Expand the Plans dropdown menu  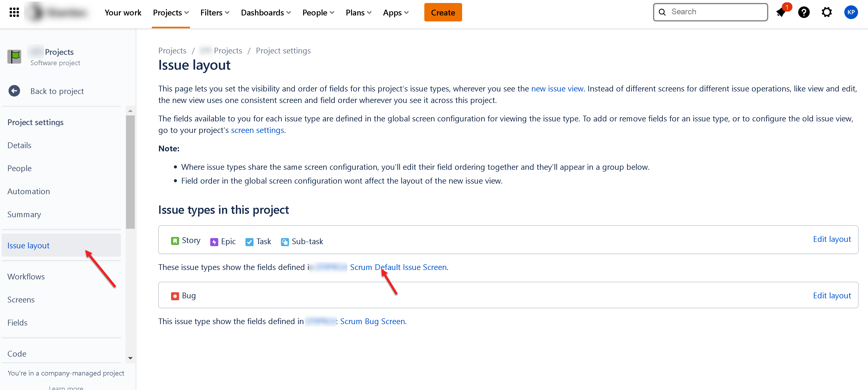pyautogui.click(x=358, y=12)
